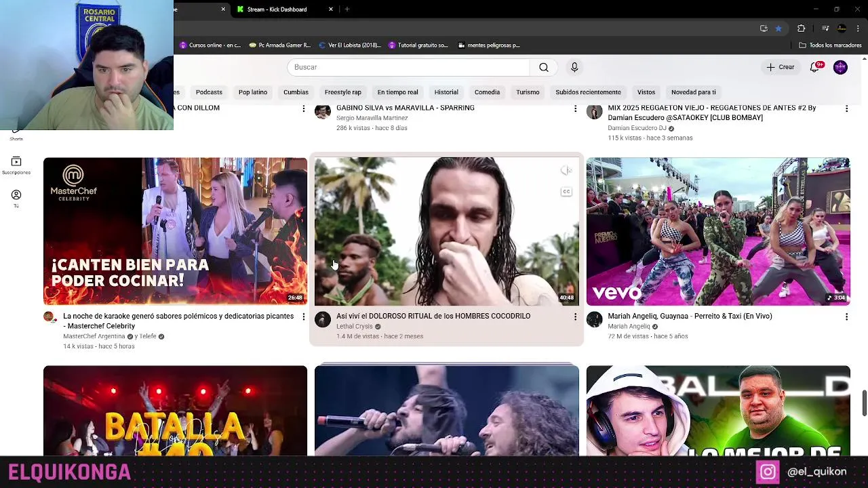Click the Sergio Maravilla Martinez avatar

click(x=323, y=111)
